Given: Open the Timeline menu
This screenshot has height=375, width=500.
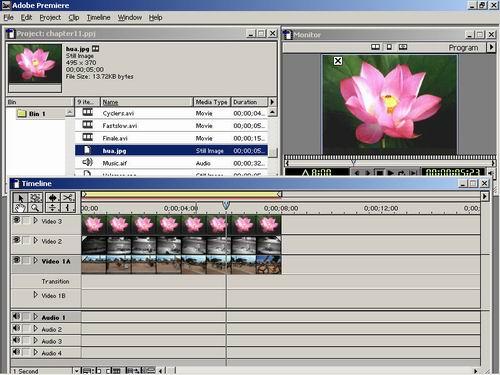Looking at the screenshot, I should pyautogui.click(x=98, y=18).
